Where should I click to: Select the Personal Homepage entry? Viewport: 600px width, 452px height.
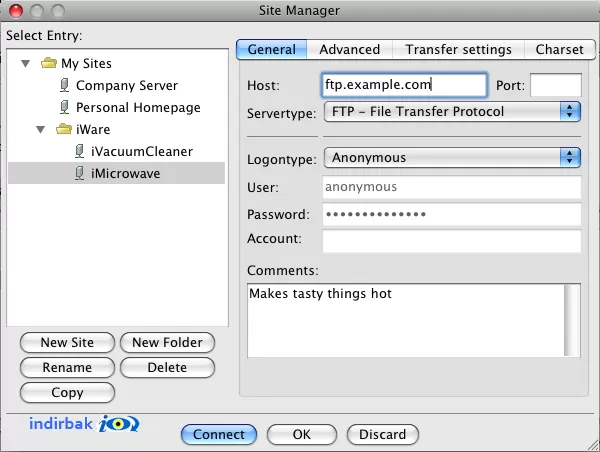(x=138, y=108)
